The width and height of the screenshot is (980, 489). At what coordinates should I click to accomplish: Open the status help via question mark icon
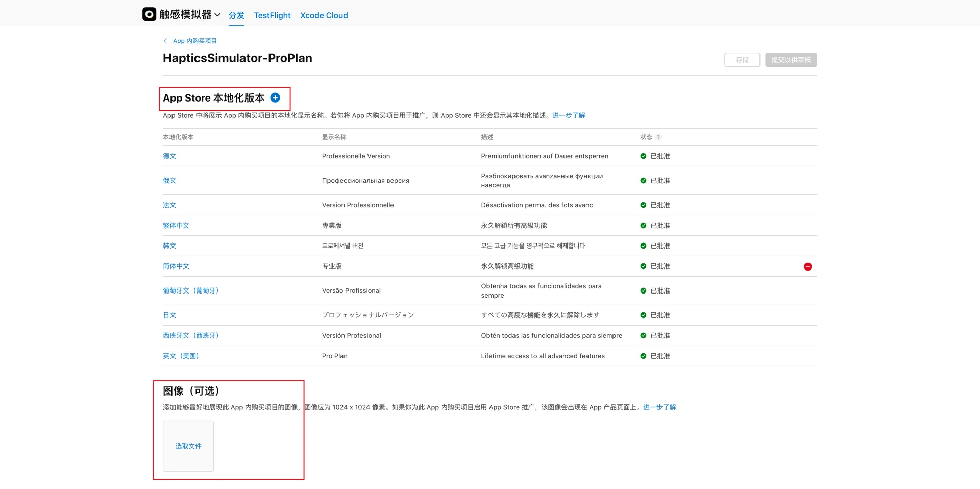[x=659, y=137]
